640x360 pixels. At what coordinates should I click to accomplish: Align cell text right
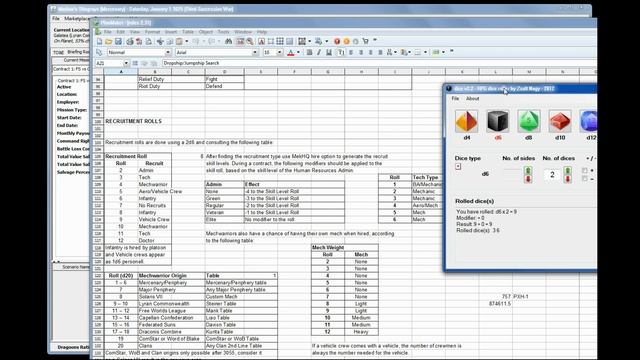click(x=371, y=52)
